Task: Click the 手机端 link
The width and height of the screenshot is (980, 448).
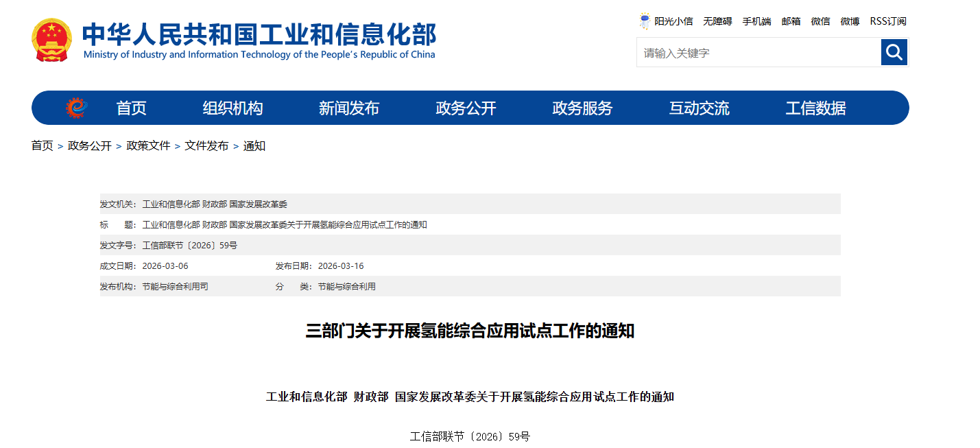Action: 756,21
